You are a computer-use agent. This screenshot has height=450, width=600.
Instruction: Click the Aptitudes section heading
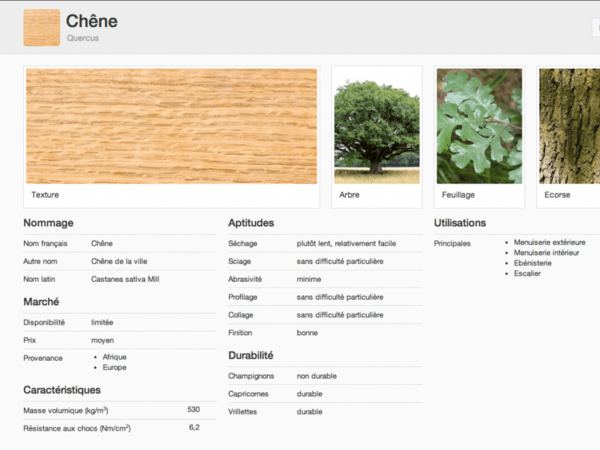[x=251, y=223]
